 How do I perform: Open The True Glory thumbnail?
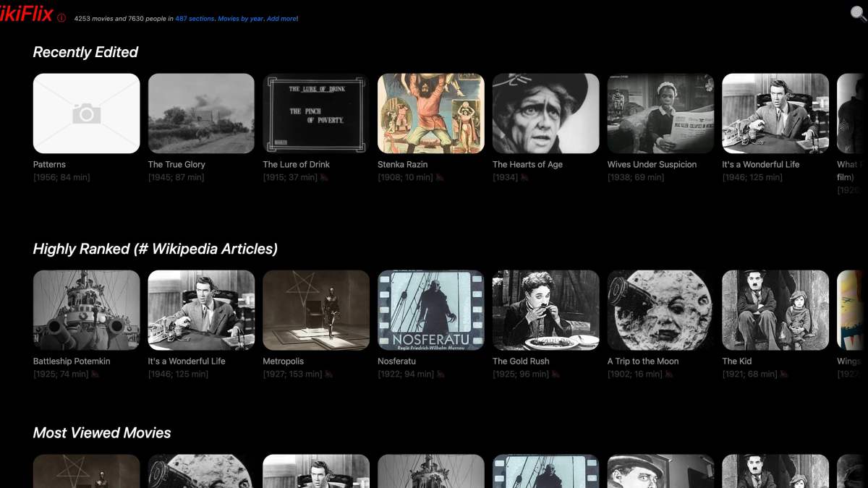tap(201, 114)
